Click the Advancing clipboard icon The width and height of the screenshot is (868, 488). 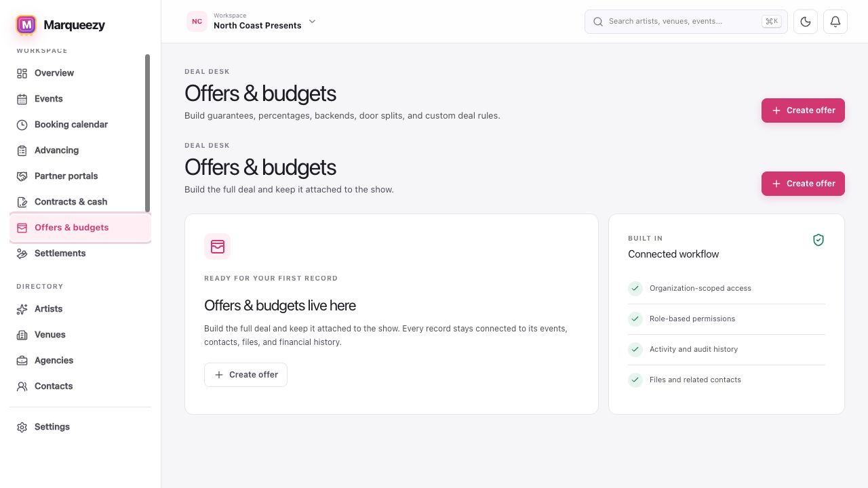click(22, 150)
